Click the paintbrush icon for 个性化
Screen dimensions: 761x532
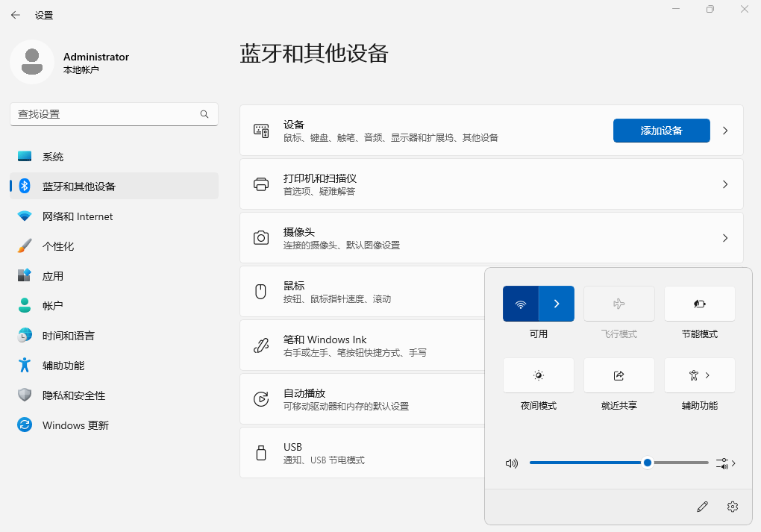(x=25, y=245)
